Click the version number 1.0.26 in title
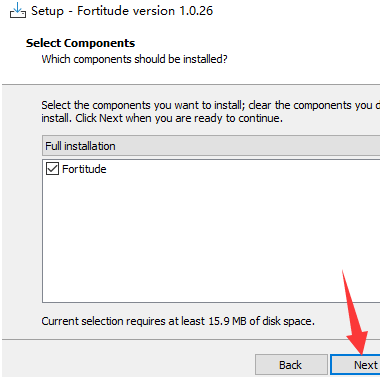380x377 pixels. 196,11
